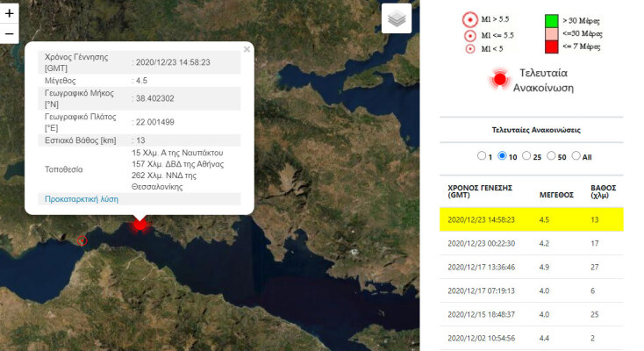Close the earthquake info popup

[x=247, y=50]
